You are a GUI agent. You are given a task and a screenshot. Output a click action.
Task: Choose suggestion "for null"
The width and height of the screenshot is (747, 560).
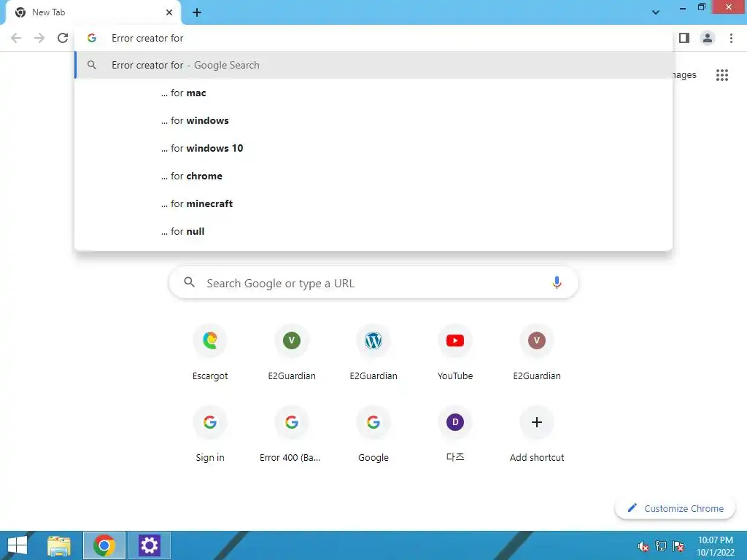pyautogui.click(x=373, y=231)
